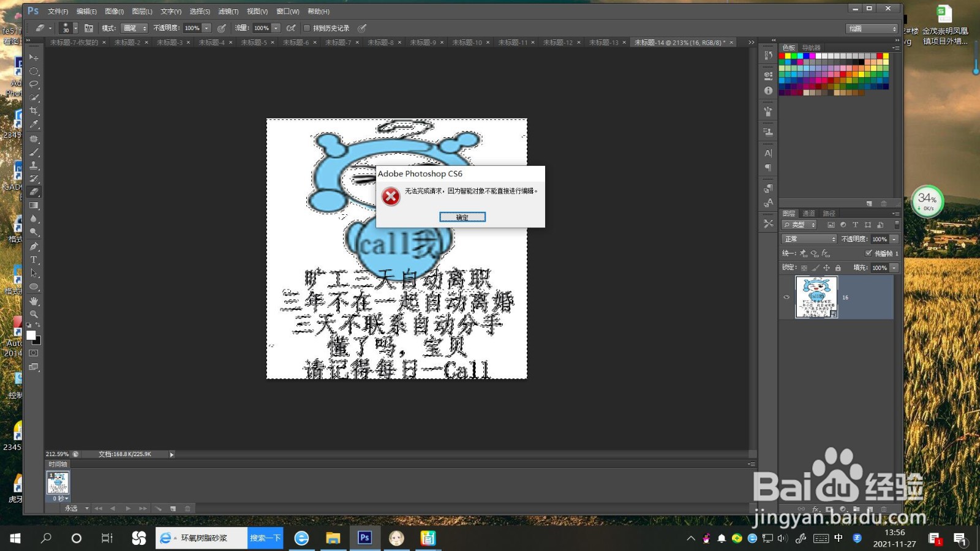The width and height of the screenshot is (980, 551).
Task: Expand the flow slider dropdown
Action: pyautogui.click(x=276, y=28)
